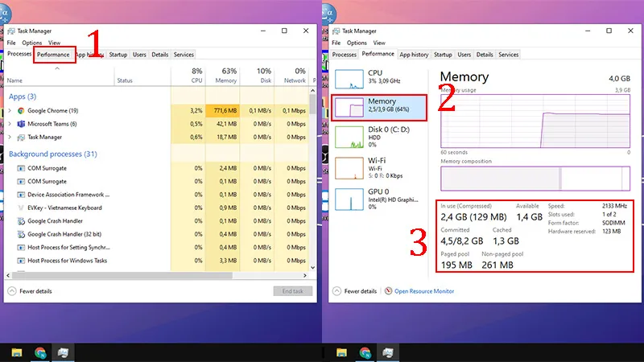
Task: Click the EVKey Vietnamese Keyboard icon
Action: point(21,208)
